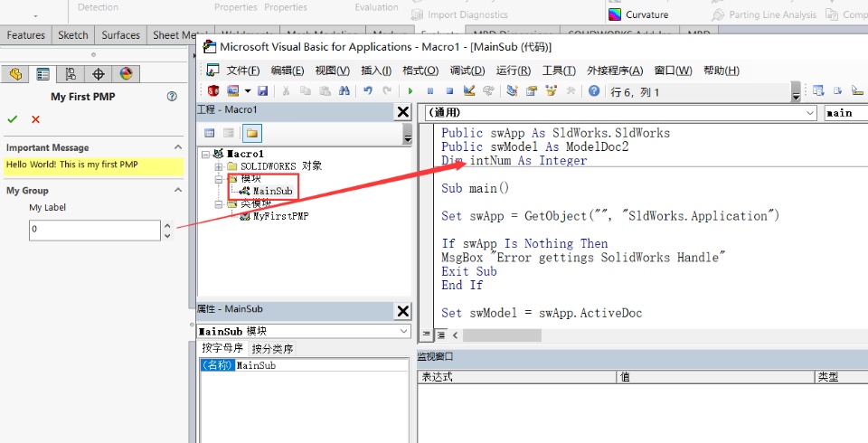Close the 属性 - MainSub properties panel
Image resolution: width=868 pixels, height=443 pixels.
pyautogui.click(x=403, y=311)
